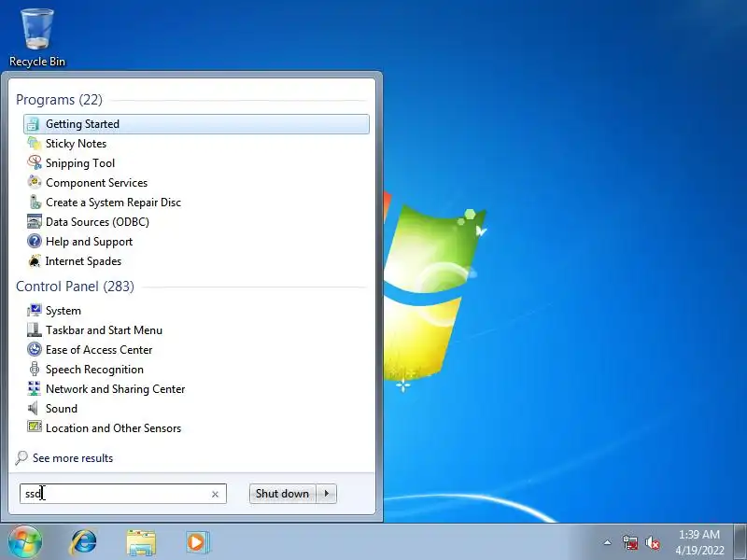Click the Help and Support question-mark icon
The width and height of the screenshot is (747, 560).
point(34,241)
